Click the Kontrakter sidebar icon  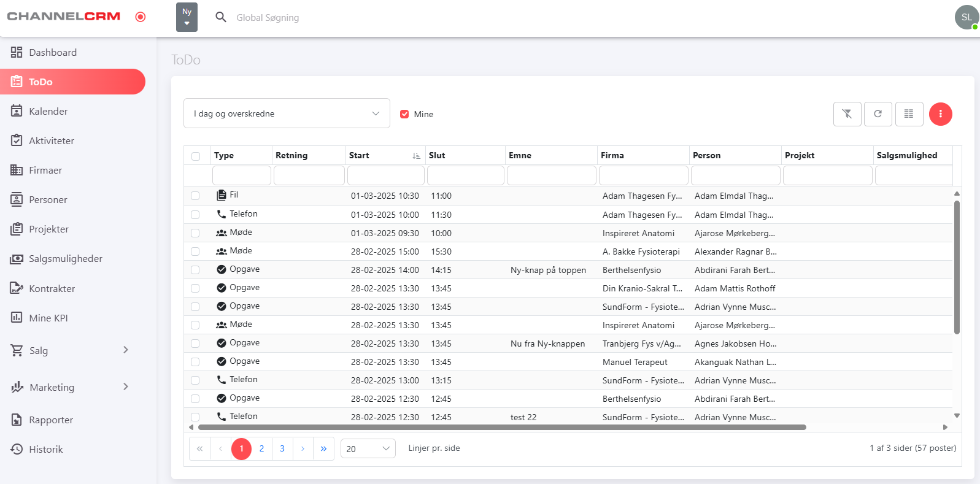coord(17,288)
